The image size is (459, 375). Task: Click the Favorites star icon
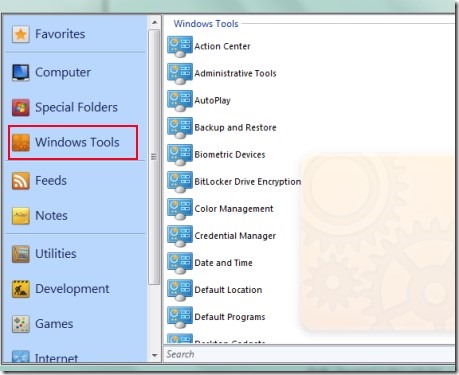click(21, 34)
